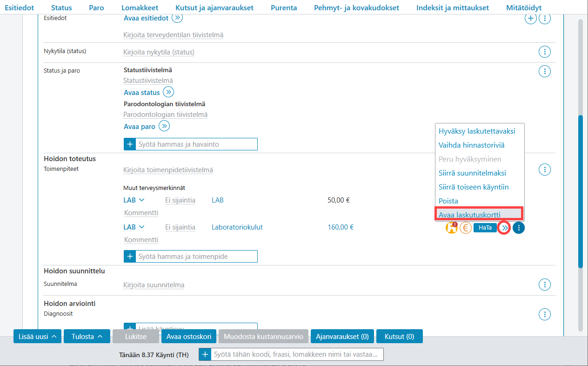Expand the LAB dropdown on the Laboratoriokulut row

pyautogui.click(x=134, y=227)
